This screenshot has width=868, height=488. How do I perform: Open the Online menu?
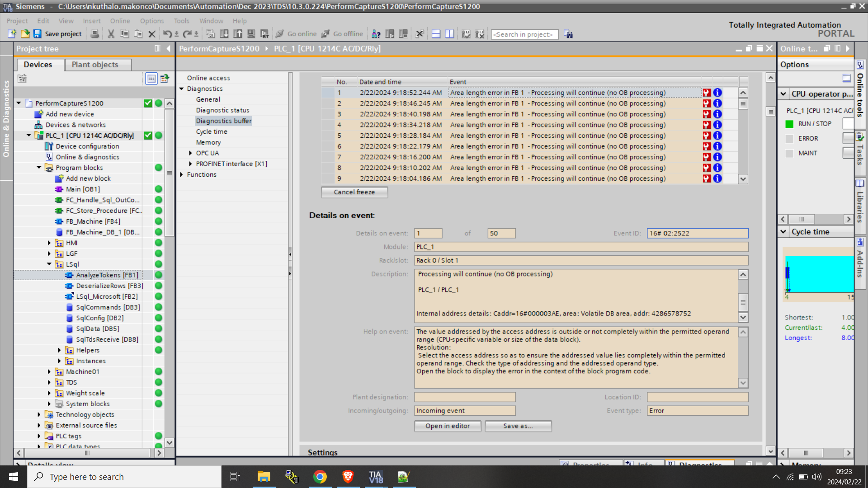pos(120,21)
